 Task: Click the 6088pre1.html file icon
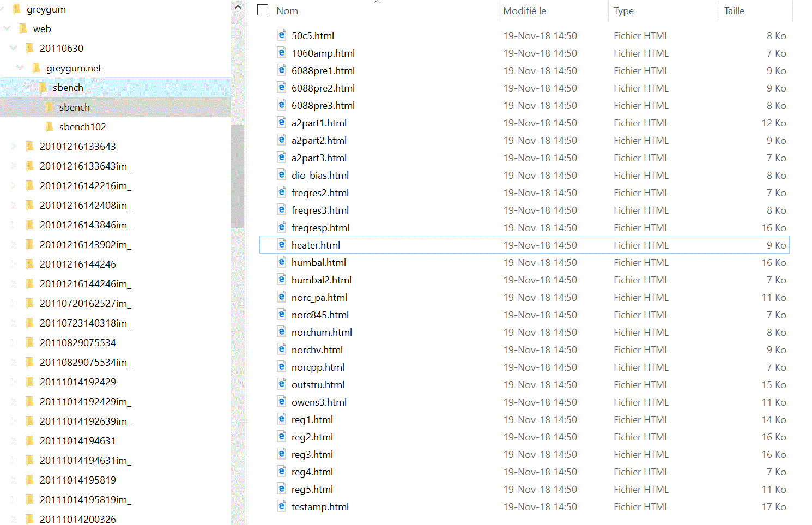point(281,70)
